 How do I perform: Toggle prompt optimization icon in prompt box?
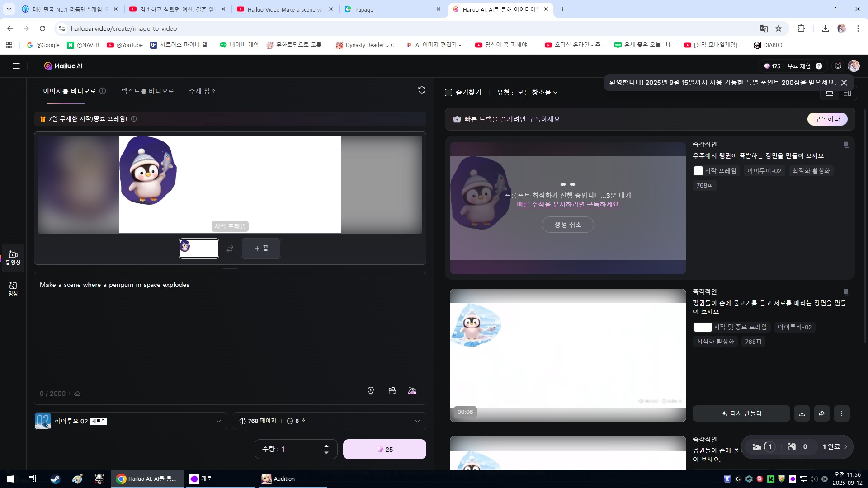(412, 391)
